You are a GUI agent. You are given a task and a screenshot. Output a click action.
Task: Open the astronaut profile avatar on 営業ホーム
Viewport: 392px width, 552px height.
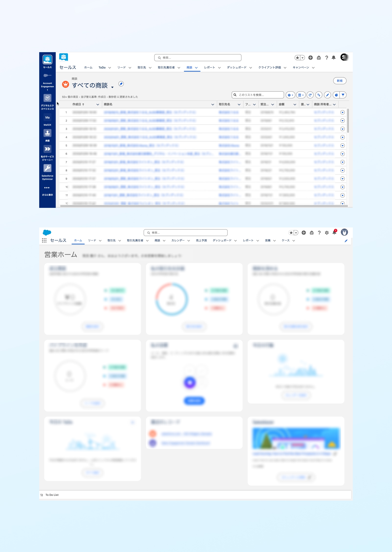point(344,232)
